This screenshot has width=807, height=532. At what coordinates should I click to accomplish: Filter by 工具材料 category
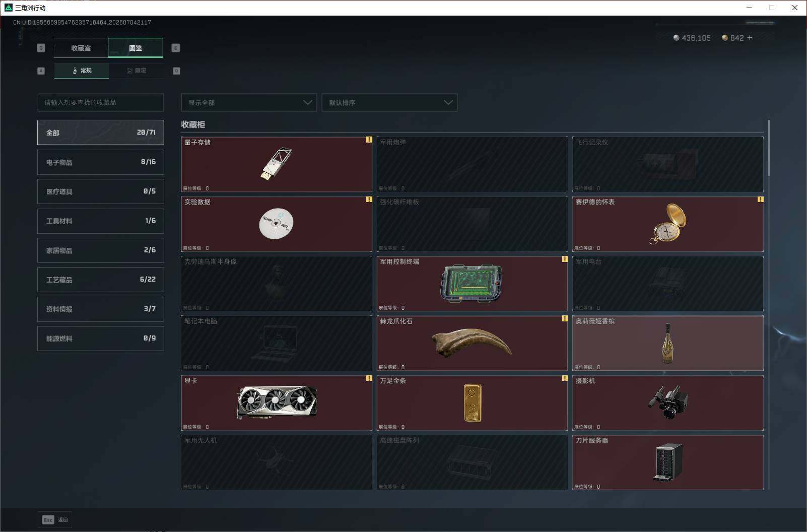pyautogui.click(x=101, y=221)
